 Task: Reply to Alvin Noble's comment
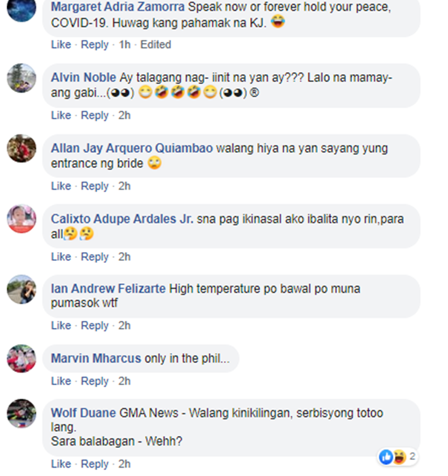(95, 115)
